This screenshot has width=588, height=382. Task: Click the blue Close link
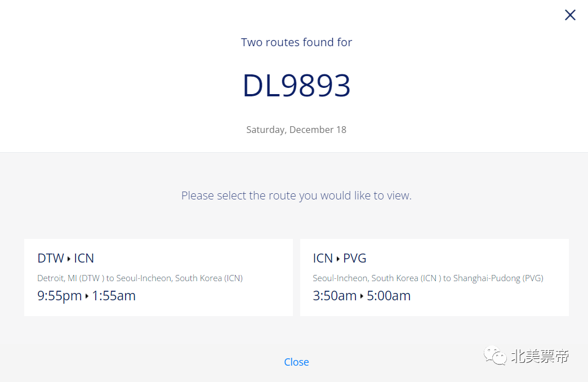[x=296, y=362]
